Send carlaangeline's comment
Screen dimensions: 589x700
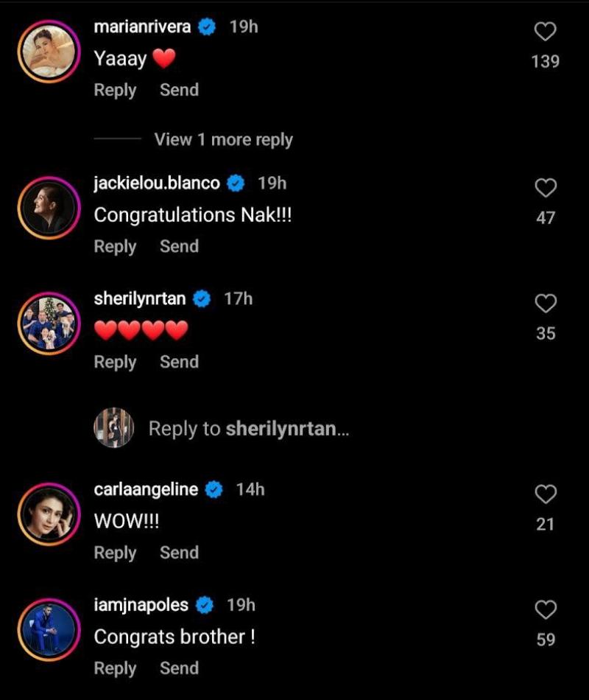pos(179,553)
